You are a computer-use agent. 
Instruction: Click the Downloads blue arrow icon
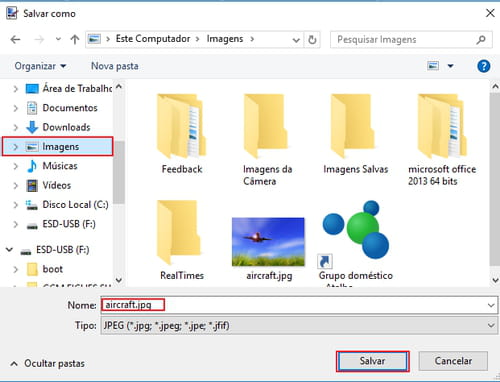click(x=32, y=127)
